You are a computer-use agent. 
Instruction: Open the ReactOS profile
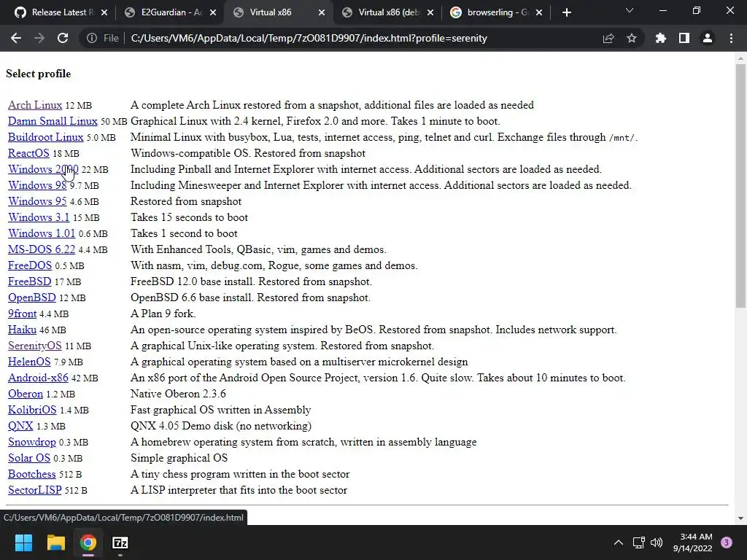coord(28,153)
